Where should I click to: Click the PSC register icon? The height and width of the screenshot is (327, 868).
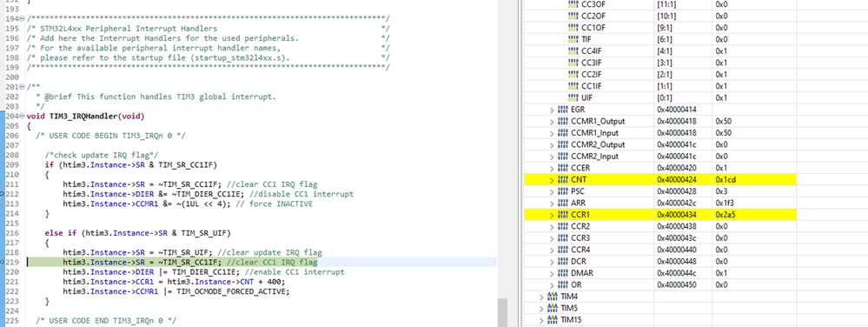pos(562,191)
